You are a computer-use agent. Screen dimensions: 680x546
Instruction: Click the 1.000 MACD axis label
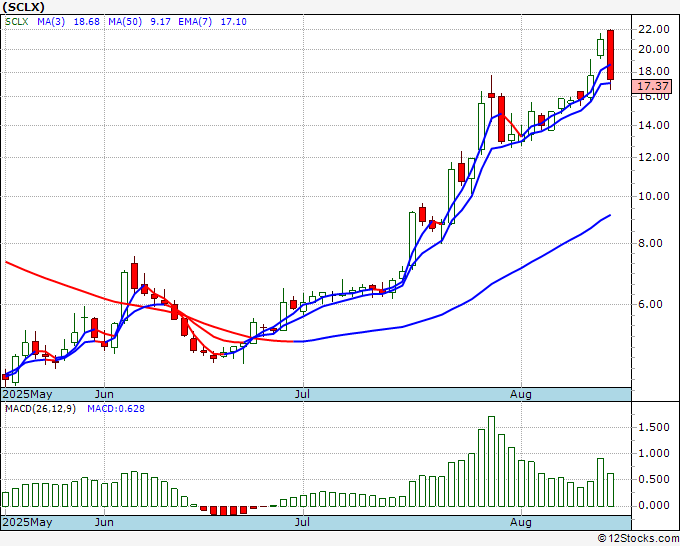tap(654, 454)
